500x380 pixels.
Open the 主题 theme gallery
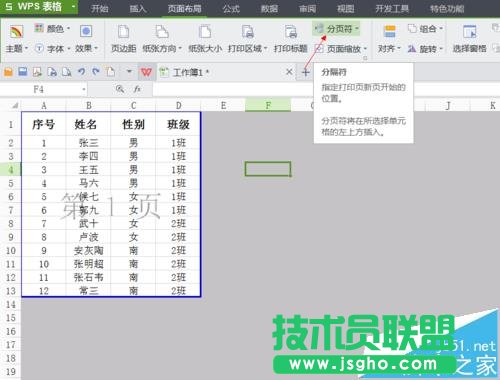[16, 40]
